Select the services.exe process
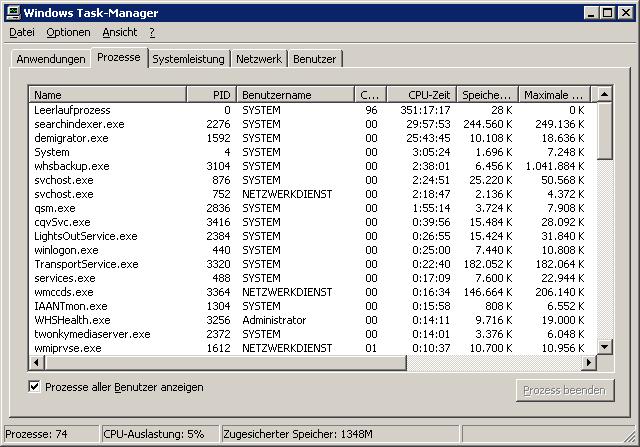Image resolution: width=640 pixels, height=447 pixels. [313, 278]
